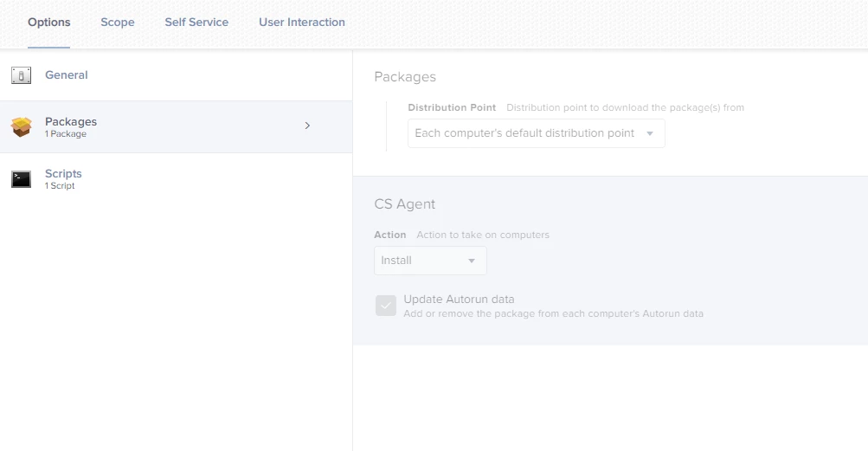Switch to the Scope tab
The image size is (868, 451).
point(118,23)
